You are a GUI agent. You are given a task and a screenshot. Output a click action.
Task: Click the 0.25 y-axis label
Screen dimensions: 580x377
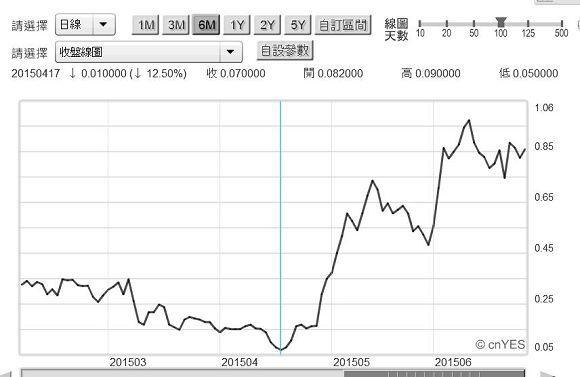544,299
